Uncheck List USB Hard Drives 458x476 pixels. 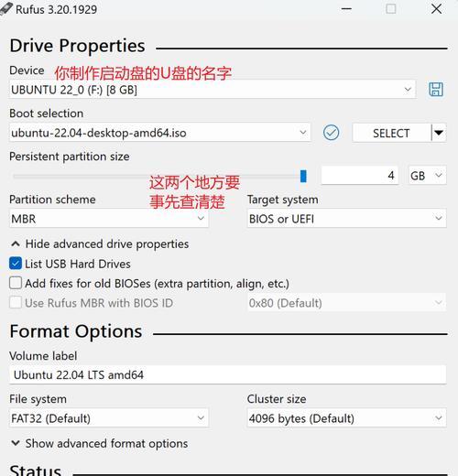point(16,264)
